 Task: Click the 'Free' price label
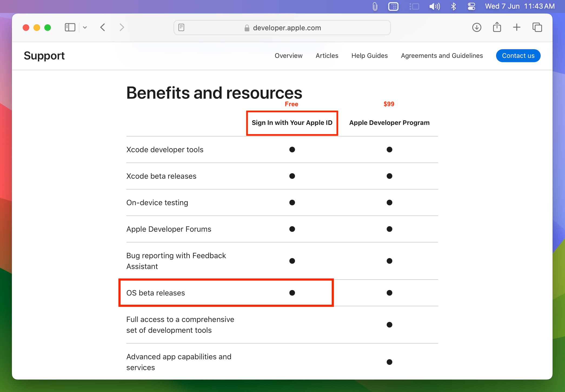coord(291,104)
